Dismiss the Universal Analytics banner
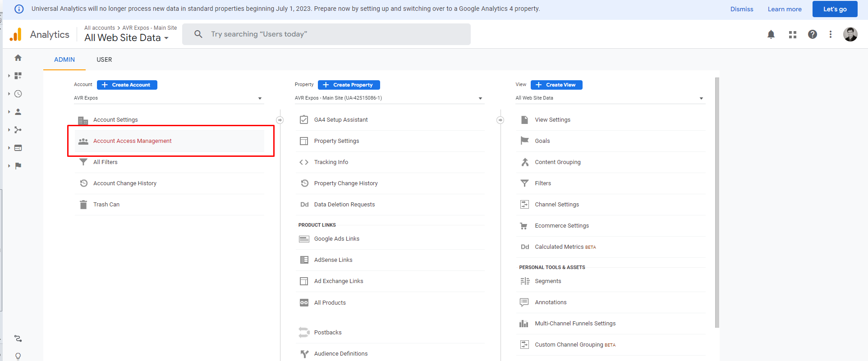The width and height of the screenshot is (868, 361). point(742,9)
